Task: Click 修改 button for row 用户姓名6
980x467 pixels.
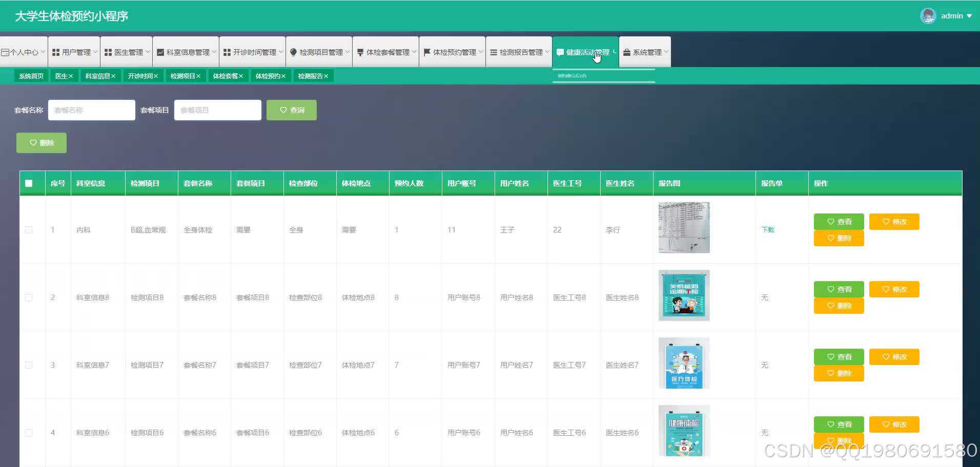Action: (x=894, y=424)
